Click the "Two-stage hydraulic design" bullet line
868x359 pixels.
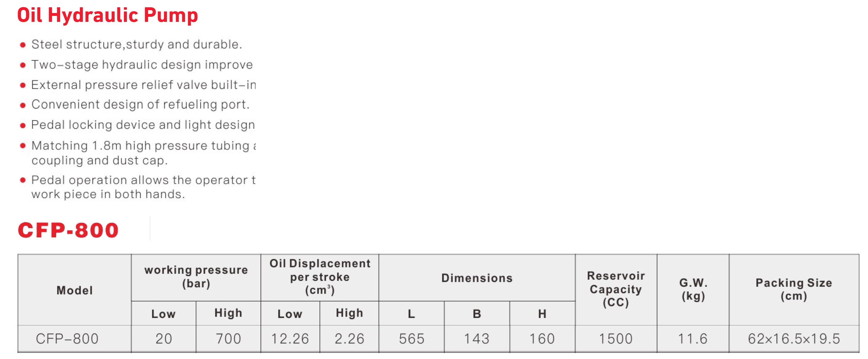pyautogui.click(x=142, y=65)
